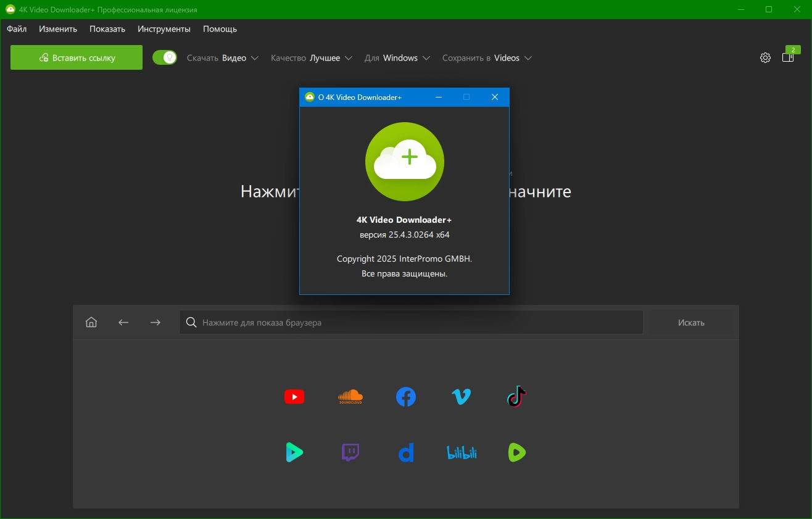Open the Помощь menu
The image size is (812, 519).
pos(220,29)
